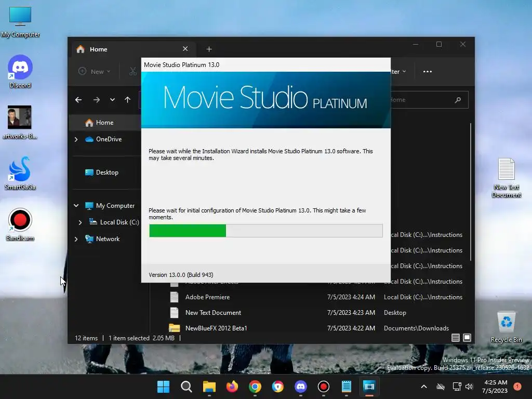
Task: Add a new tab in File Explorer
Action: pos(209,49)
